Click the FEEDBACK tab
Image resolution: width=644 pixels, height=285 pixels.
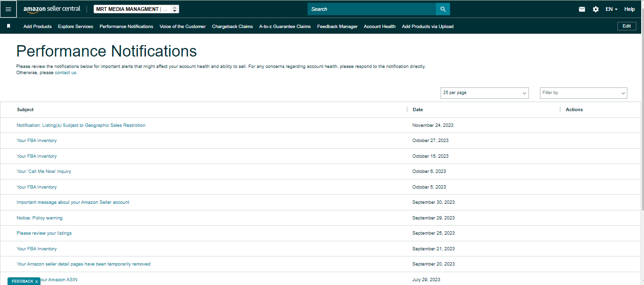tap(22, 281)
